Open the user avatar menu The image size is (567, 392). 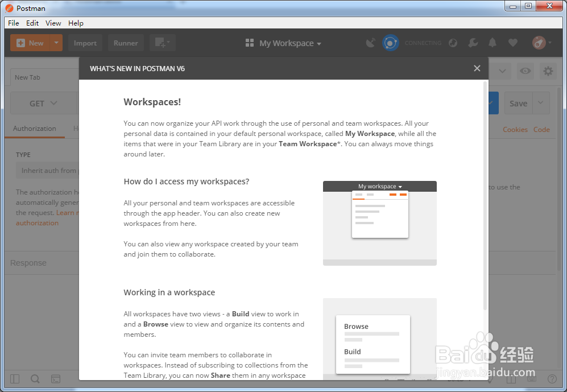(x=541, y=43)
